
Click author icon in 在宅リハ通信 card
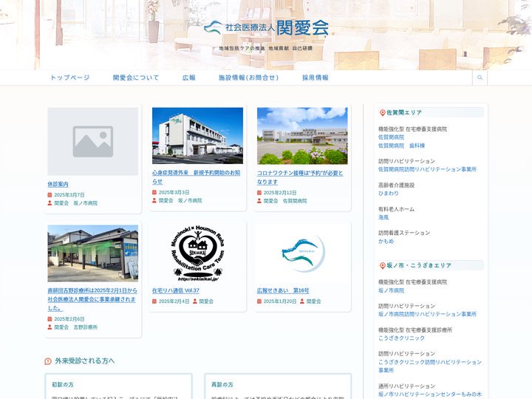pyautogui.click(x=195, y=301)
